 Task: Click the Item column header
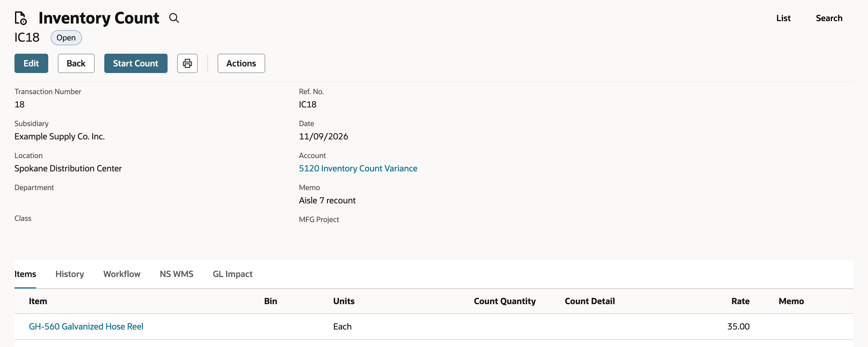click(x=38, y=301)
